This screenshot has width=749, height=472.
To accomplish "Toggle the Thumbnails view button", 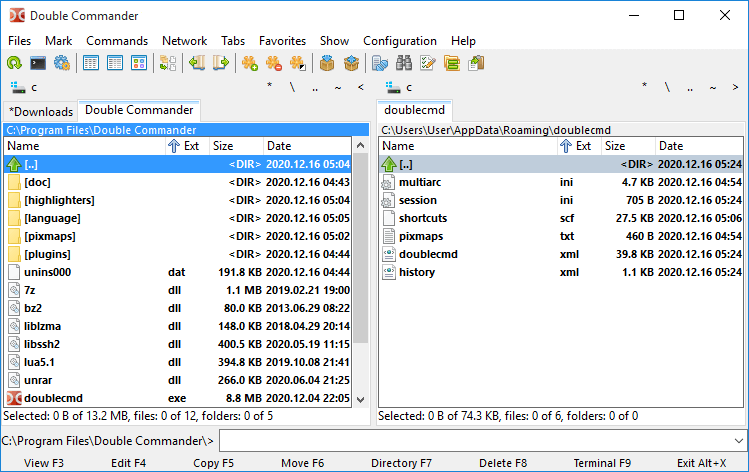I will click(139, 63).
